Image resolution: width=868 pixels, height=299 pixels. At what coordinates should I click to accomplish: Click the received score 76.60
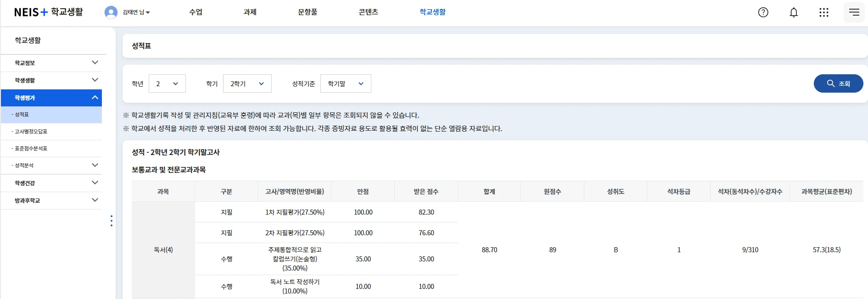coord(426,233)
